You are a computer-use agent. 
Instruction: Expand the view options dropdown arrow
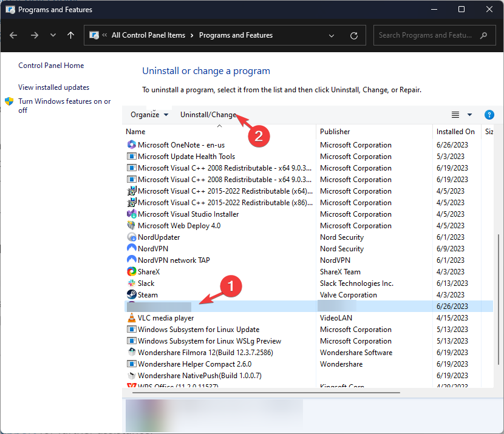coord(469,115)
